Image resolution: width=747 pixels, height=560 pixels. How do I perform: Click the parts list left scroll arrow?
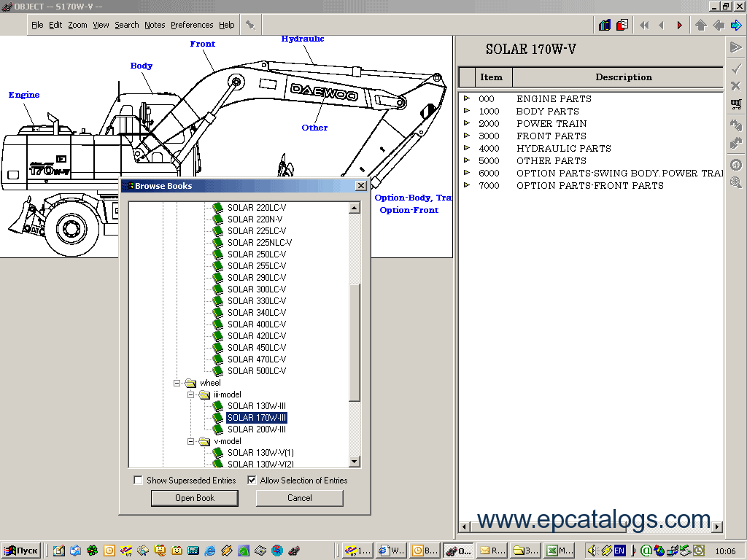pos(464,526)
